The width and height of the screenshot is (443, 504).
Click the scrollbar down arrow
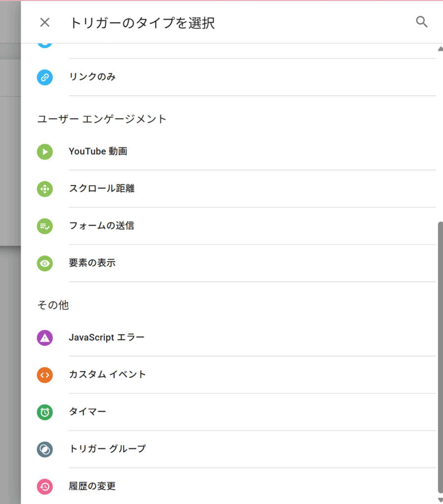click(x=440, y=500)
